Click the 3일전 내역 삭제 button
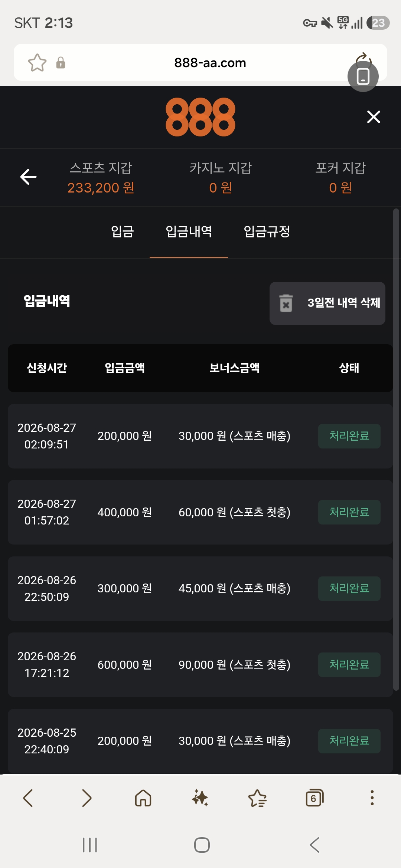This screenshot has width=401, height=868. coord(327,303)
